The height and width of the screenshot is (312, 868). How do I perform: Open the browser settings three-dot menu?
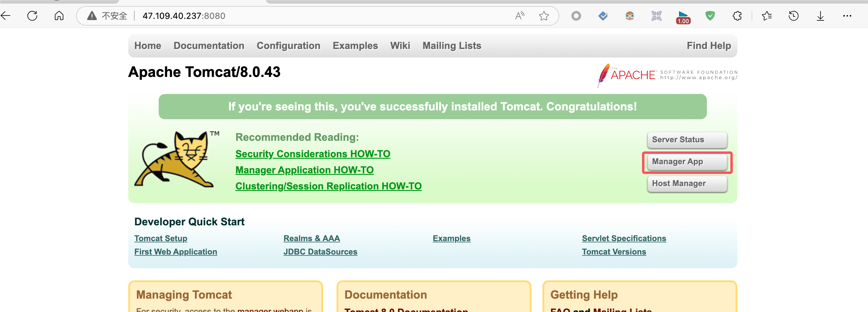pyautogui.click(x=847, y=16)
